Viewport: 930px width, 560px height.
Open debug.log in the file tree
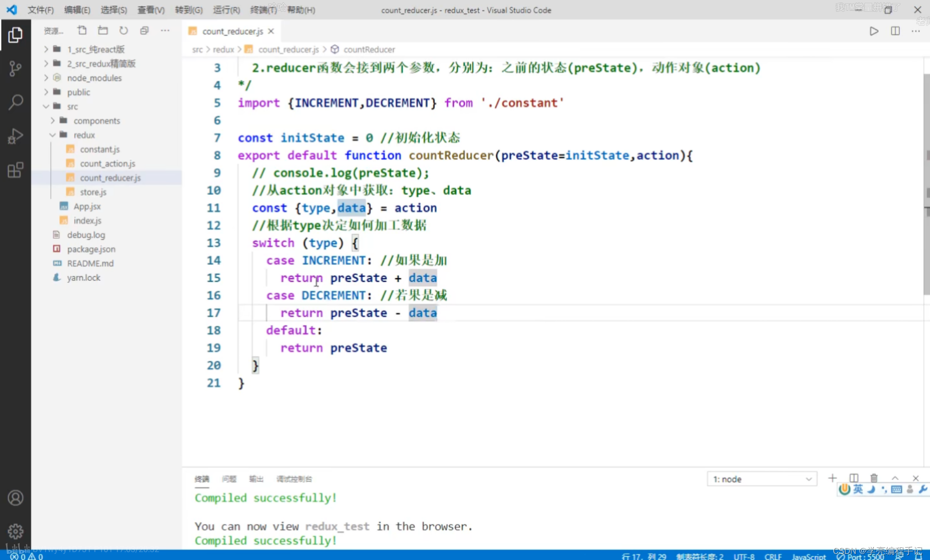[x=106, y=235]
